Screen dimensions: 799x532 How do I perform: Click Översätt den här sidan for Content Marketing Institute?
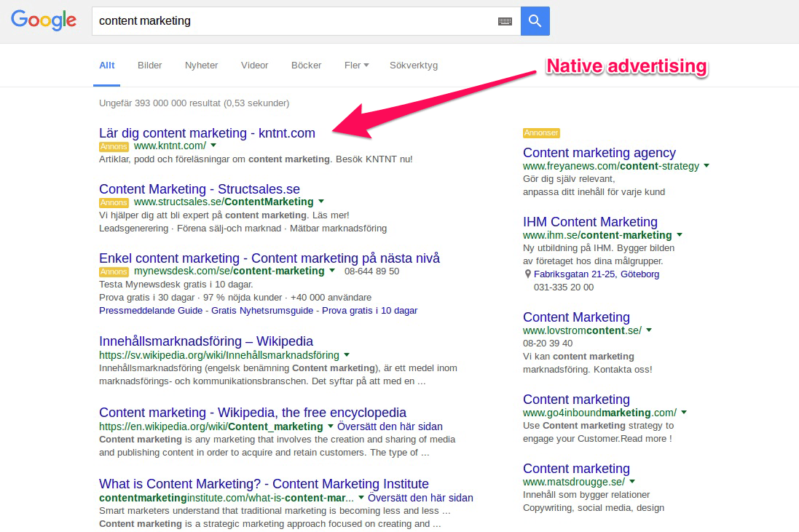click(420, 497)
